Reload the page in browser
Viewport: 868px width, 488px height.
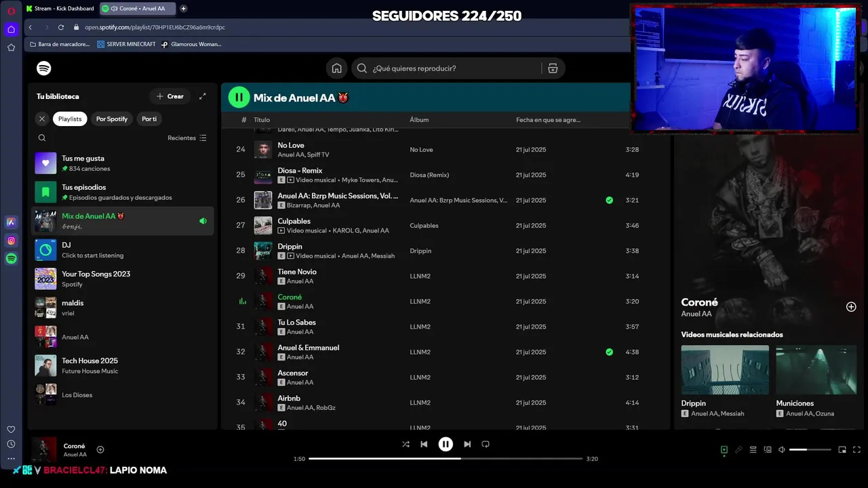tap(60, 27)
